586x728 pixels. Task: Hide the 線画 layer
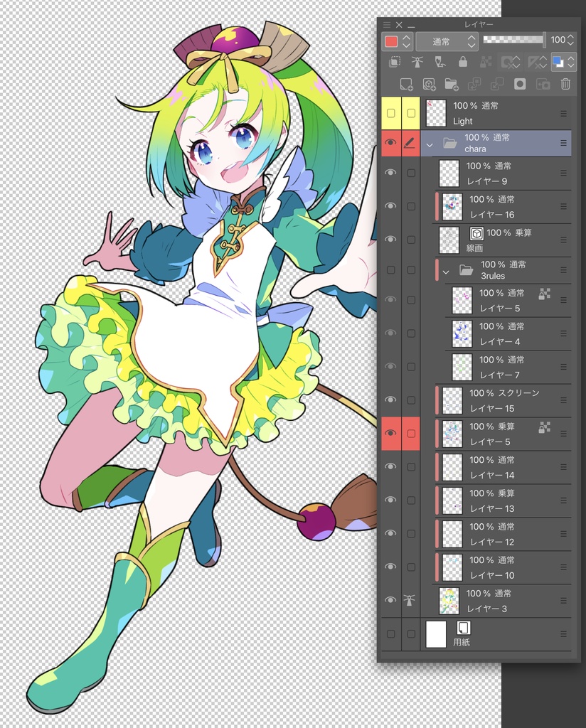point(390,240)
